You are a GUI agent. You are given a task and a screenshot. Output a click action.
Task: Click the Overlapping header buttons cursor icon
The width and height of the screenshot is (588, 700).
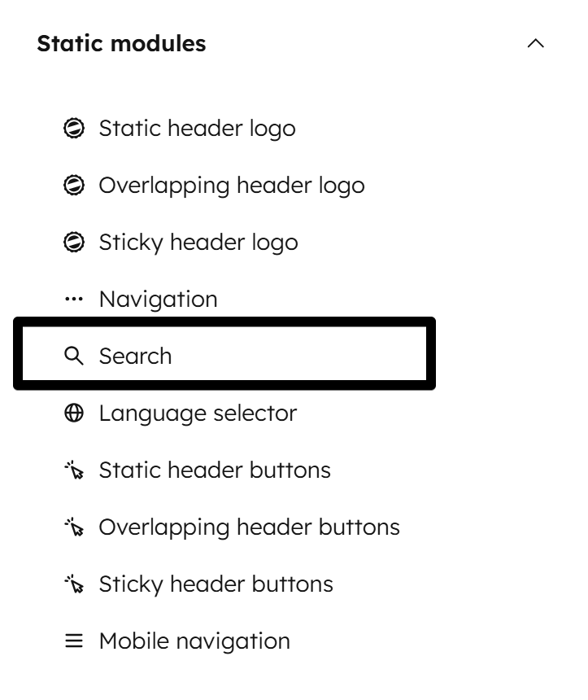76,527
